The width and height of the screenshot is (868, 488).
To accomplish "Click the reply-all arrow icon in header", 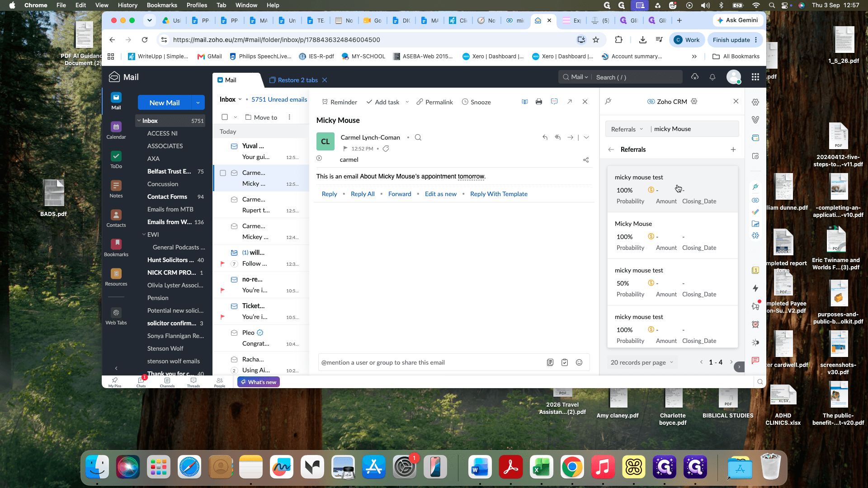I will (557, 137).
